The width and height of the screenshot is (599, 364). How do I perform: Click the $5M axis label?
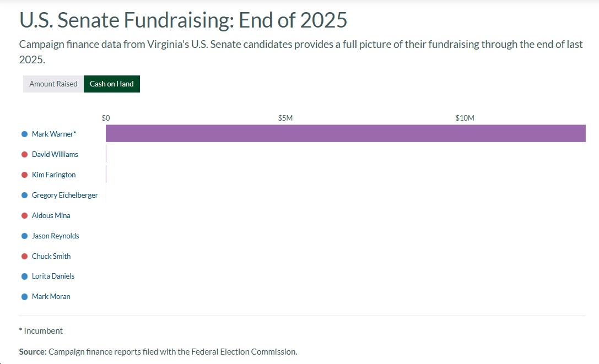pos(285,118)
